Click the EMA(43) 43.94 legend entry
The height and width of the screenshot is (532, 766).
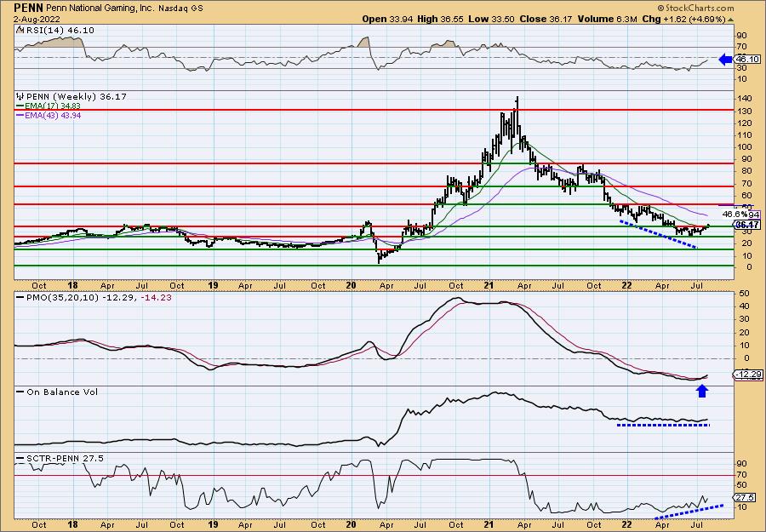point(54,115)
